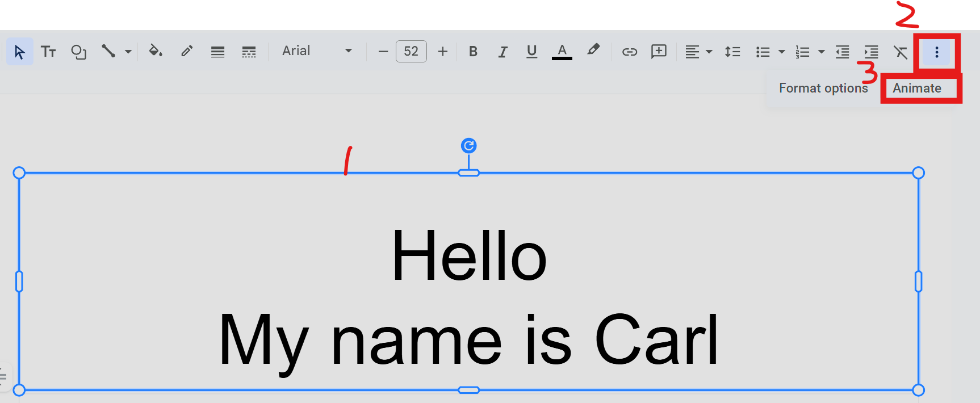The width and height of the screenshot is (980, 403).
Task: Expand the Line tool dropdown arrow
Action: click(x=128, y=52)
